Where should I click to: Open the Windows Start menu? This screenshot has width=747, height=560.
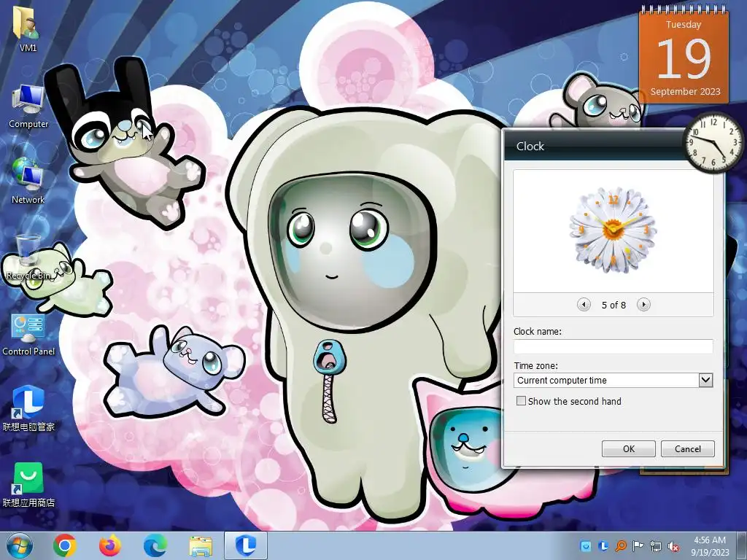pyautogui.click(x=20, y=545)
